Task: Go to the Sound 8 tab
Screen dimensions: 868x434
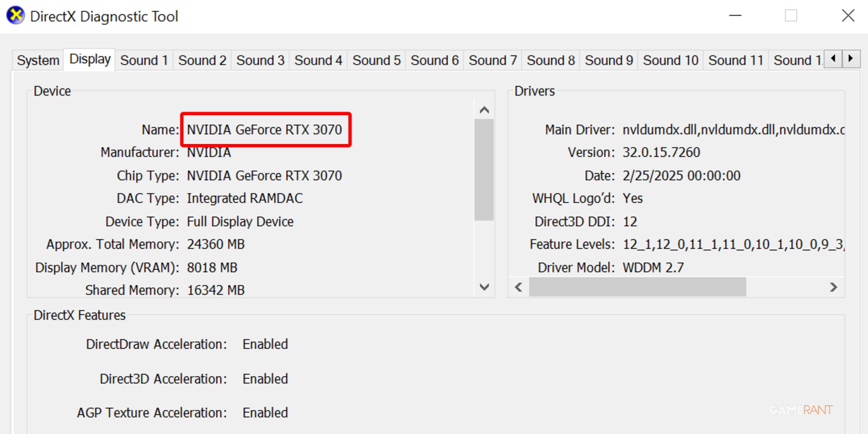Action: [551, 60]
